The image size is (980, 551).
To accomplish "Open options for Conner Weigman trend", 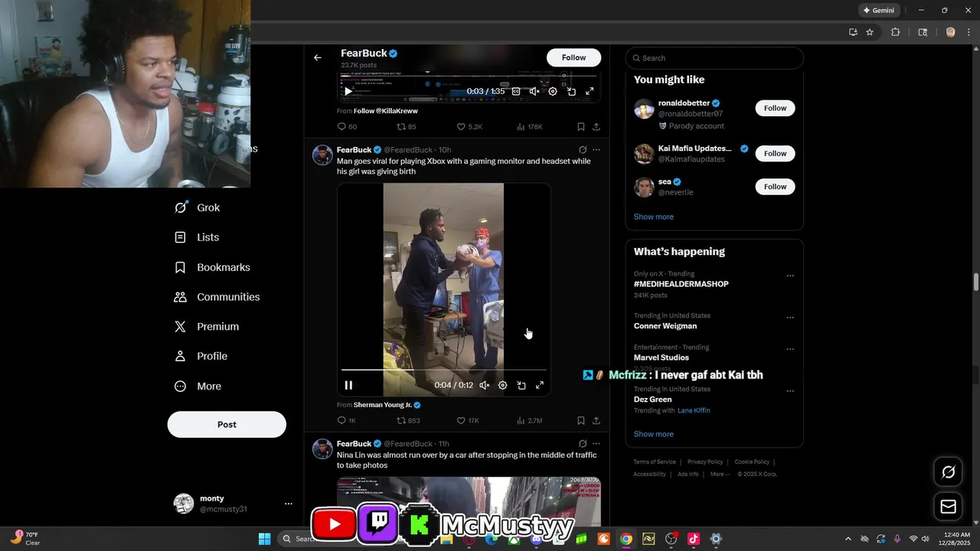I will 790,318.
